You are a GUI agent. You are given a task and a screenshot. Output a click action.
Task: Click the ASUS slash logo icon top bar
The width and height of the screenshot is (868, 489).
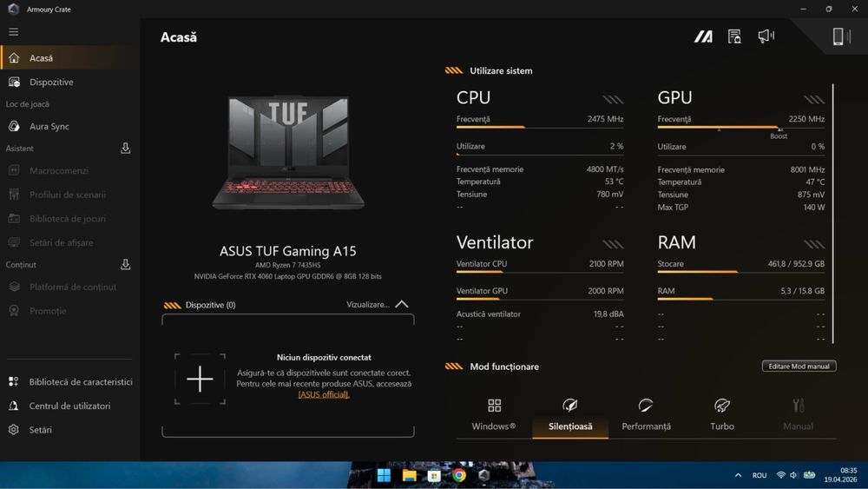[x=704, y=36]
